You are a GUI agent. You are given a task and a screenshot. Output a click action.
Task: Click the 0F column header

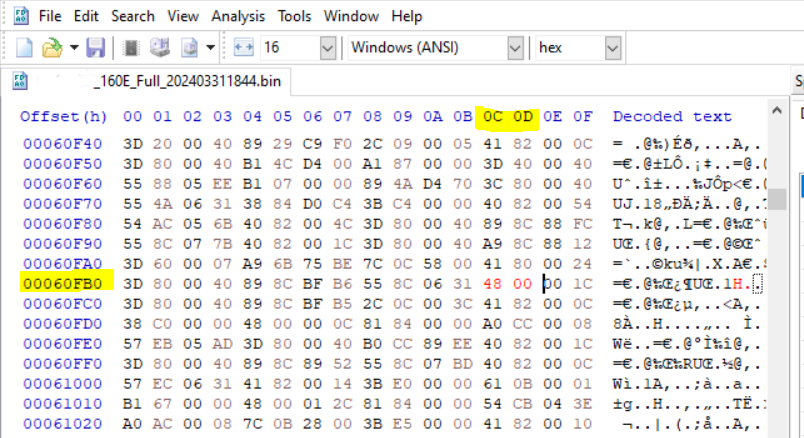pos(582,116)
